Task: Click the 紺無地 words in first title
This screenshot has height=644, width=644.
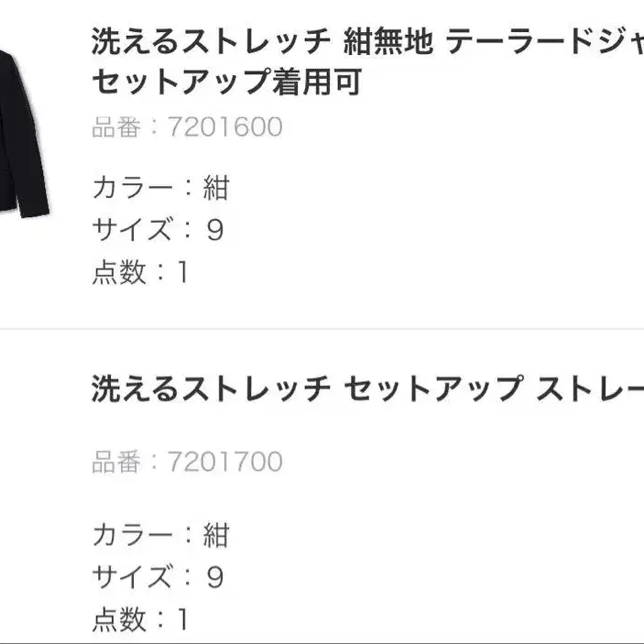Action: (x=388, y=41)
